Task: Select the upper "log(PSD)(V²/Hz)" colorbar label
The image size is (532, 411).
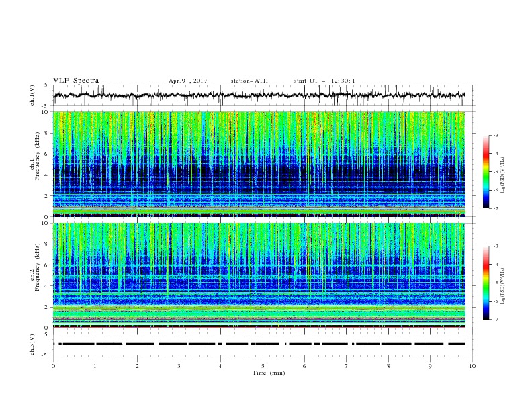Action: pyautogui.click(x=503, y=175)
